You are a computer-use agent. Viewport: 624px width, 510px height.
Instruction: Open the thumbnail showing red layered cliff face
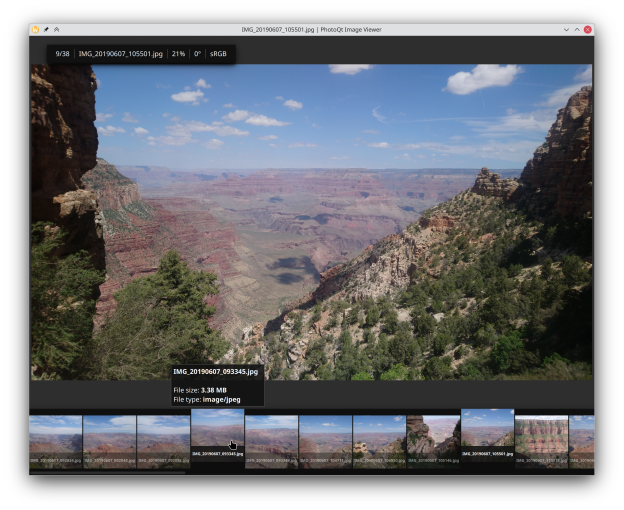click(x=541, y=438)
